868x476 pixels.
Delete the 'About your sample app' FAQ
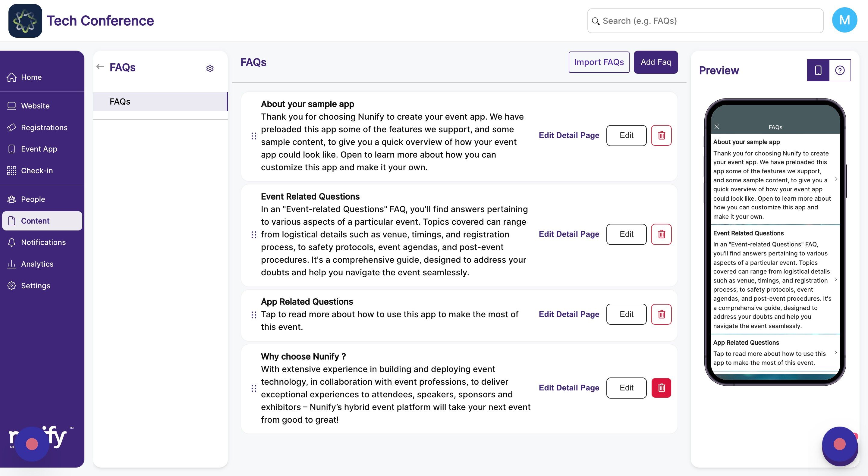pos(661,136)
